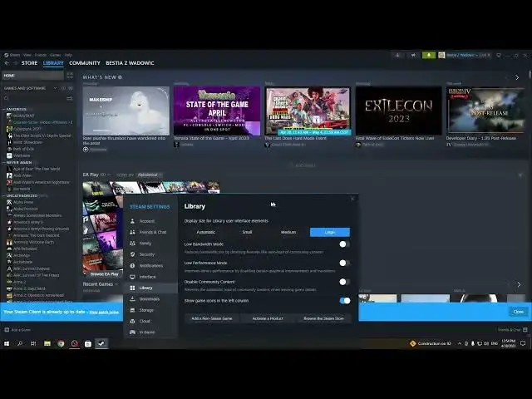Image resolution: width=532 pixels, height=399 pixels.
Task: Collapse the Uncategorized category
Action: click(x=3, y=196)
